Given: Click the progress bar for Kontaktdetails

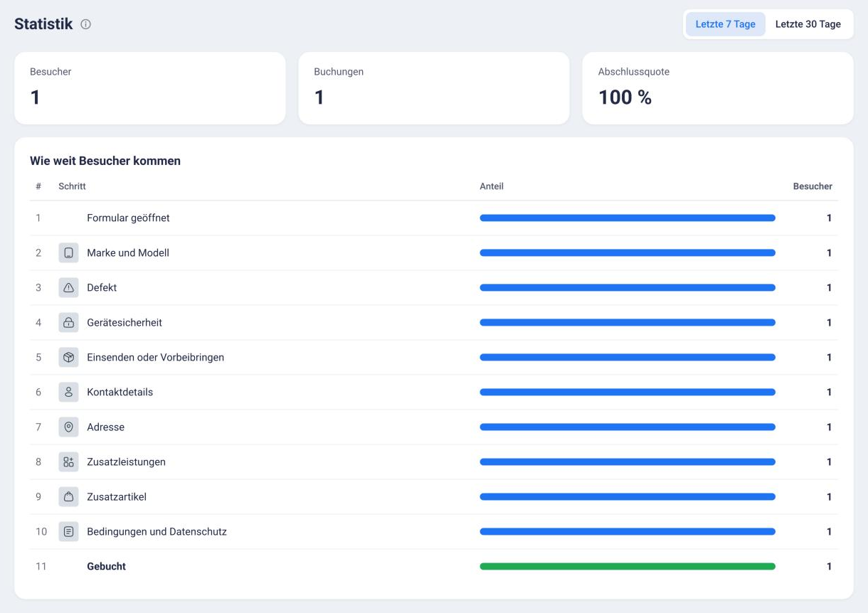Looking at the screenshot, I should pos(628,392).
